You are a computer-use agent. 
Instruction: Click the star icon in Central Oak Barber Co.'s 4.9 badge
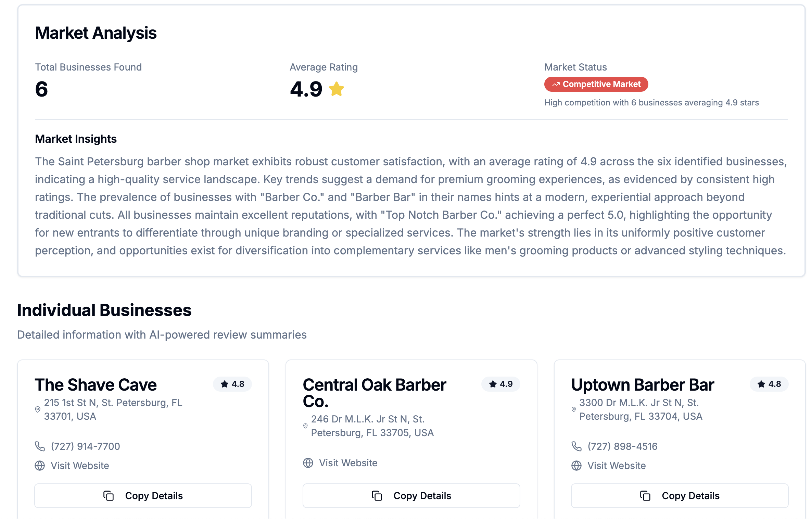(492, 384)
